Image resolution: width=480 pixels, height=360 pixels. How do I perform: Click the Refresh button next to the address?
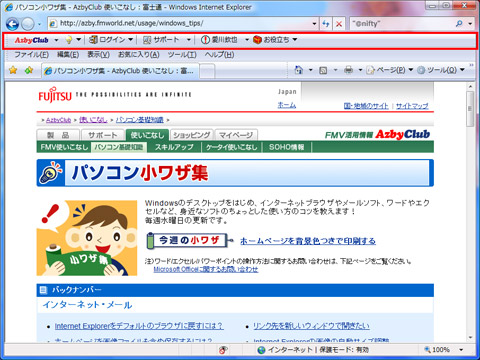(326, 24)
